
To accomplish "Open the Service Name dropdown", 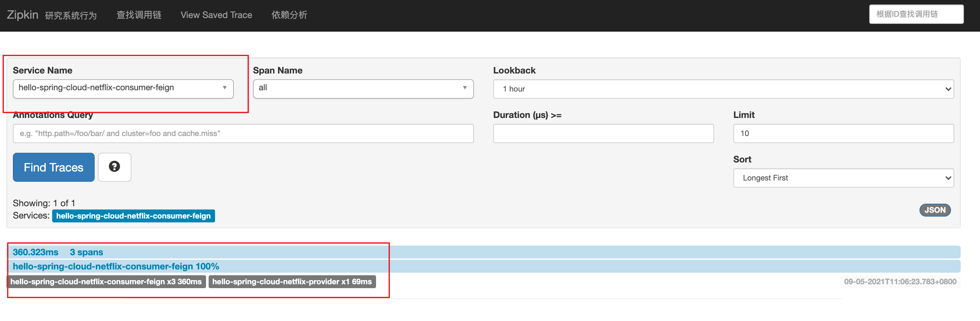I will point(123,89).
